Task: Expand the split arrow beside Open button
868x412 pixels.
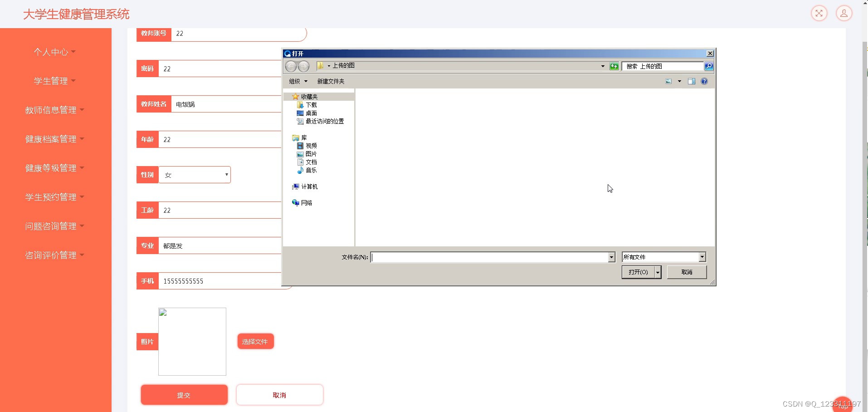Action: click(658, 272)
